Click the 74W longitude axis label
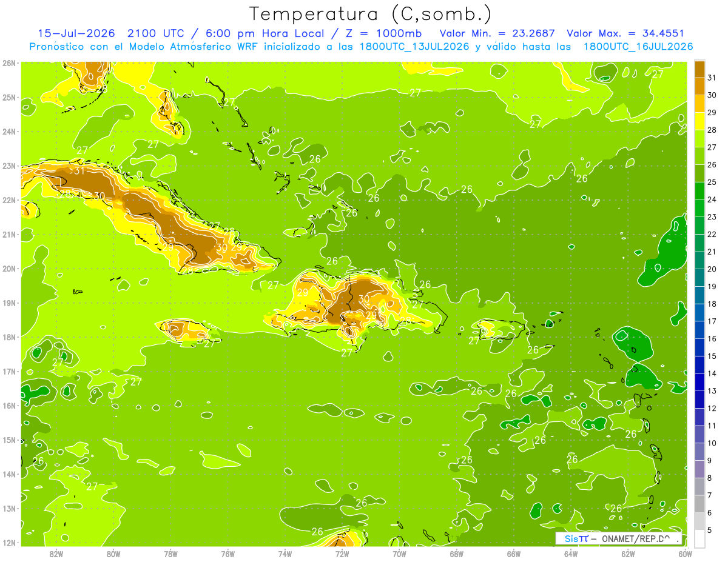 coord(285,554)
